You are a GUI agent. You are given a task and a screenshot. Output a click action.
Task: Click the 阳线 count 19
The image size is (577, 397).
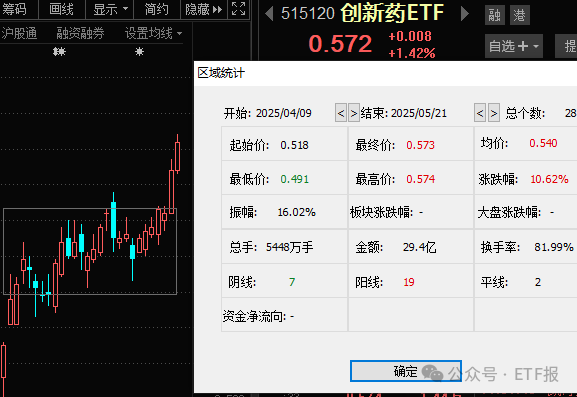point(409,282)
